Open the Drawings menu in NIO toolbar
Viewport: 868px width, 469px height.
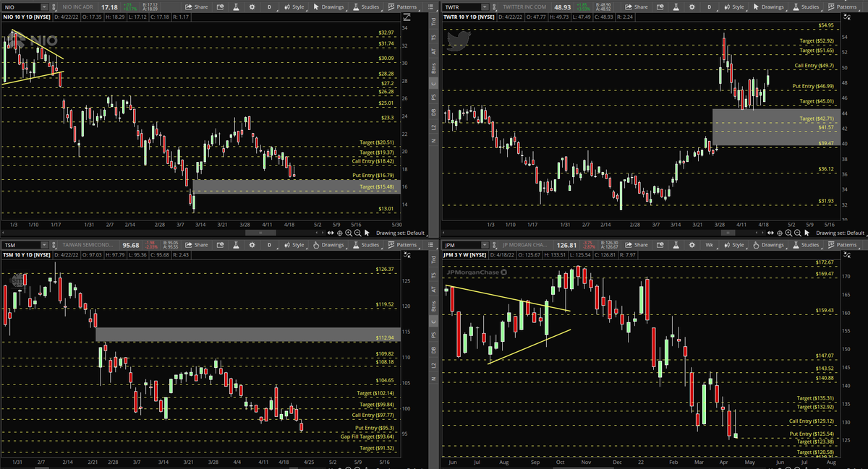click(x=328, y=7)
